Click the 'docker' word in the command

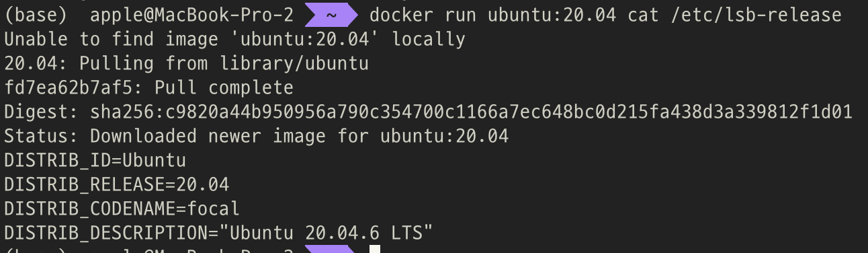(401, 15)
